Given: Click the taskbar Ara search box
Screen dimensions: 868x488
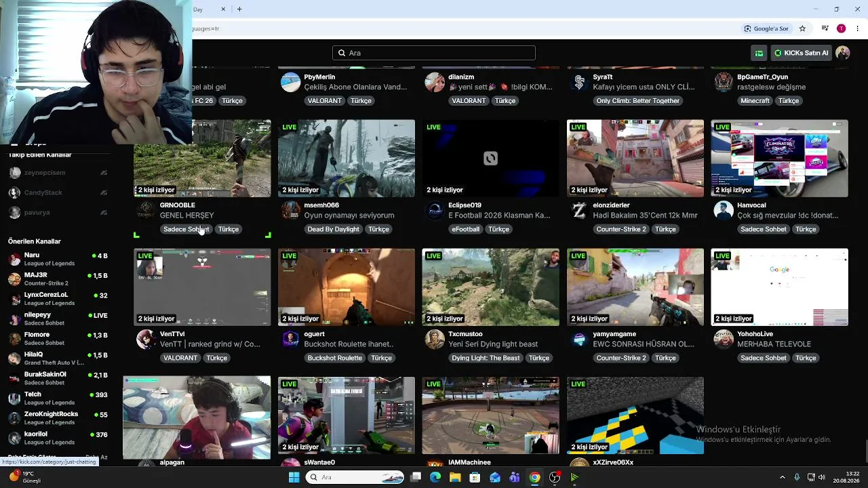Looking at the screenshot, I should [x=355, y=477].
